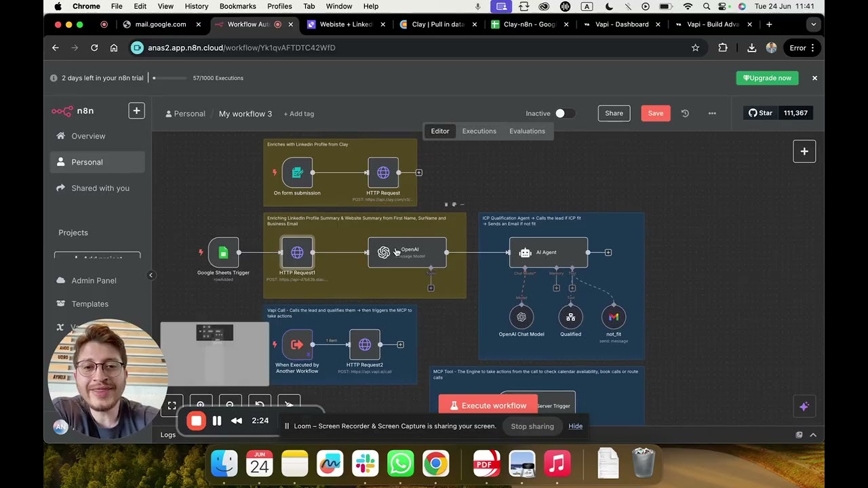This screenshot has height=488, width=868.
Task: Open Slack from the Dock
Action: pos(365,464)
